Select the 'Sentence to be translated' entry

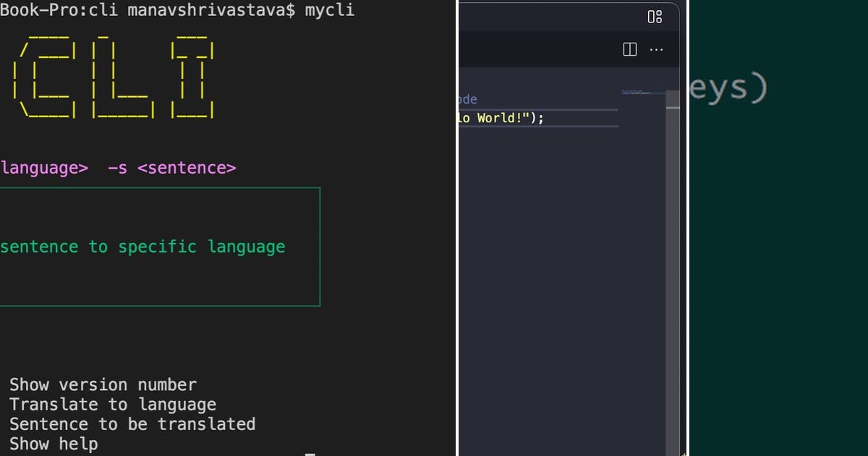(x=132, y=423)
